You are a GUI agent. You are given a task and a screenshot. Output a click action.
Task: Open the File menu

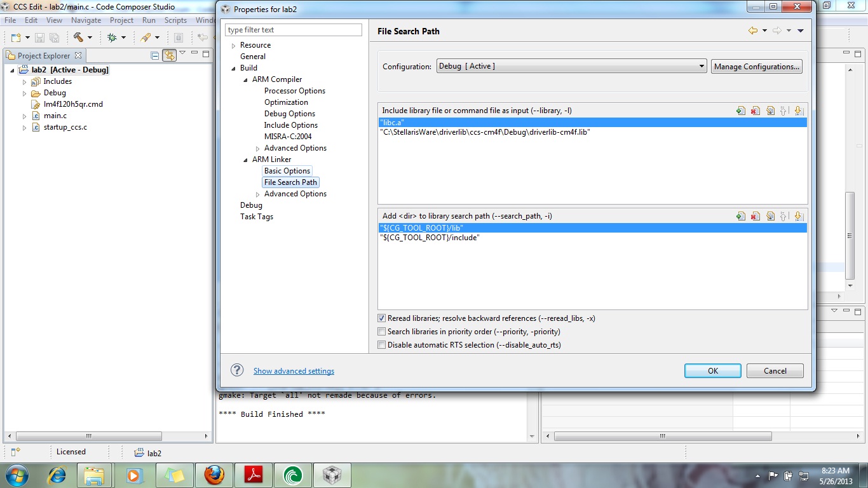pos(11,20)
